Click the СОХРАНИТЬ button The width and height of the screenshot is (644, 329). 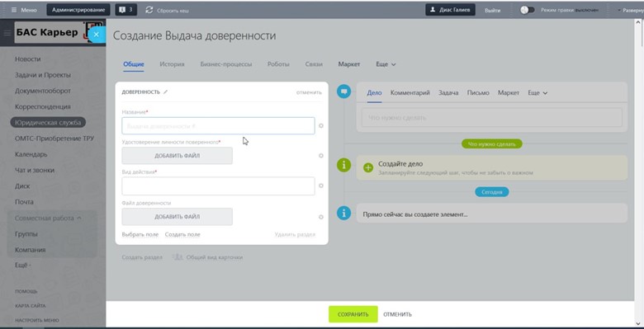tap(353, 315)
